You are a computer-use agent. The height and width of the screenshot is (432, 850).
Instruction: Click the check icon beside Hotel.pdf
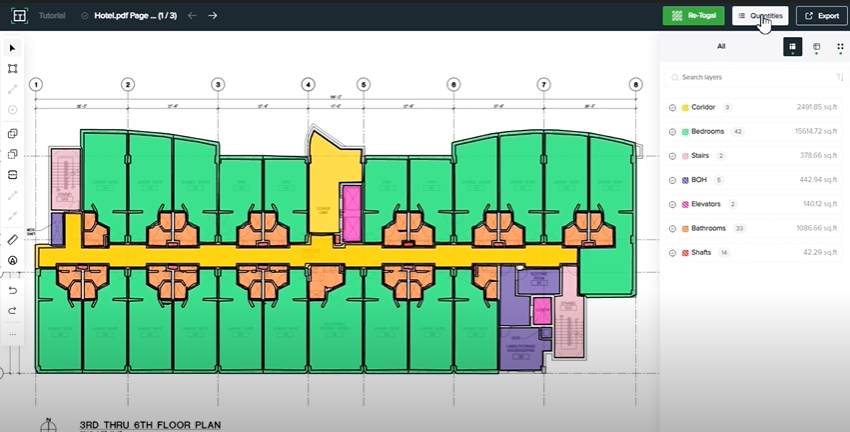coord(85,16)
